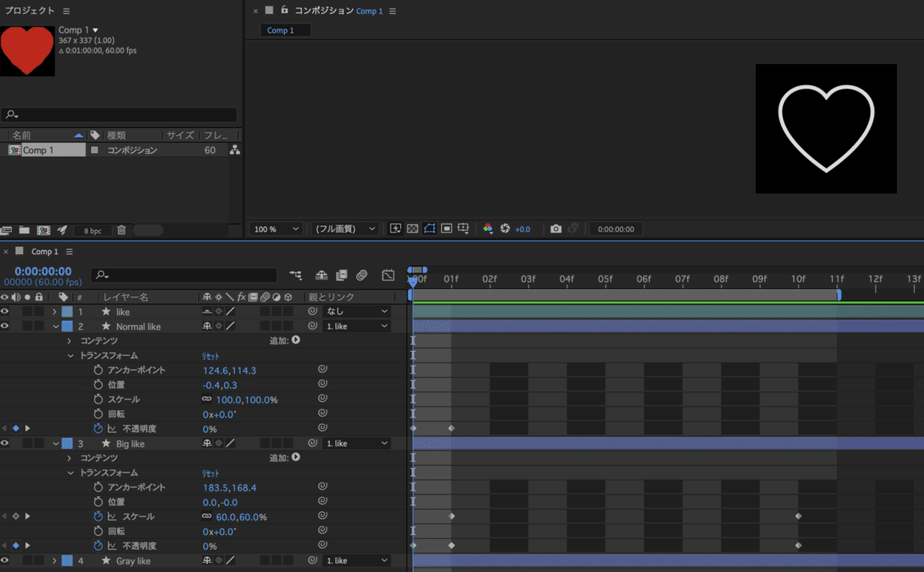Toggle Fast Previews in the viewer
924x572 pixels.
pyautogui.click(x=396, y=229)
